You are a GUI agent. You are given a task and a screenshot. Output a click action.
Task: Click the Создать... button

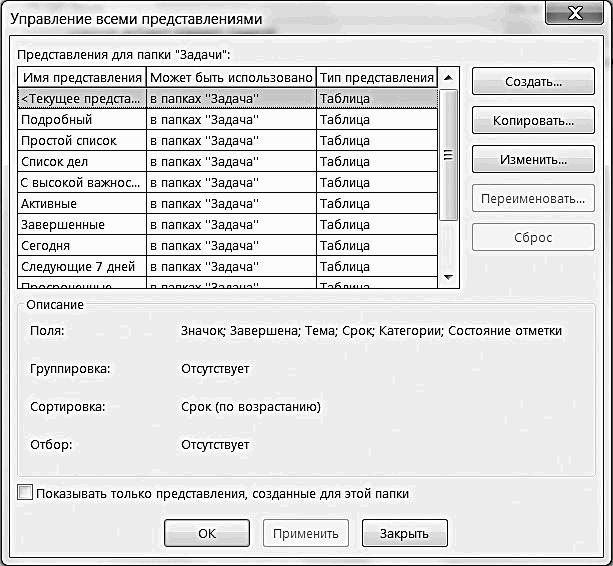(533, 81)
